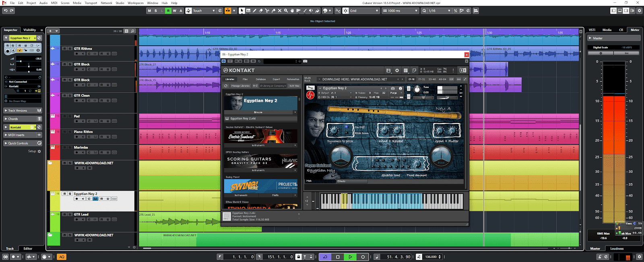Select the Mute X tool
The width and height of the screenshot is (644, 262).
[280, 11]
